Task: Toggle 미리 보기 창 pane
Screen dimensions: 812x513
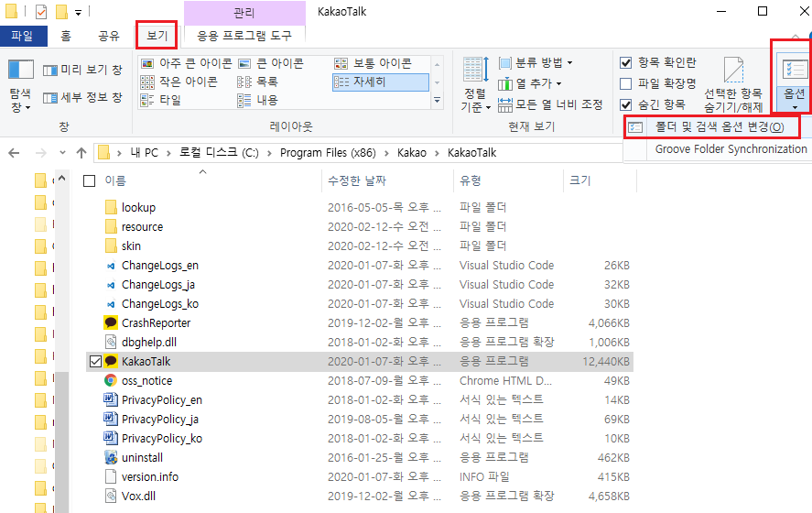Action: [83, 70]
